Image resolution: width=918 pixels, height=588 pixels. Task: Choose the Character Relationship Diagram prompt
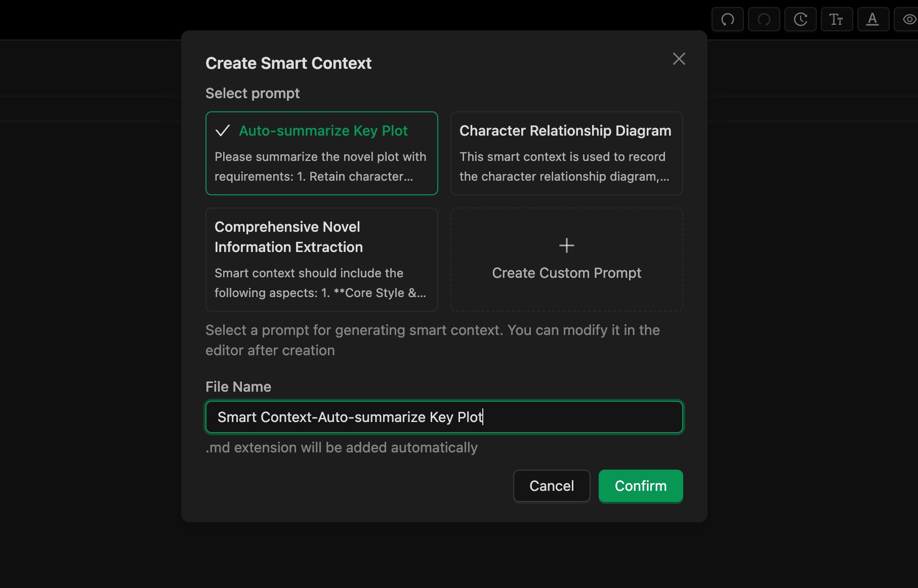pyautogui.click(x=565, y=131)
